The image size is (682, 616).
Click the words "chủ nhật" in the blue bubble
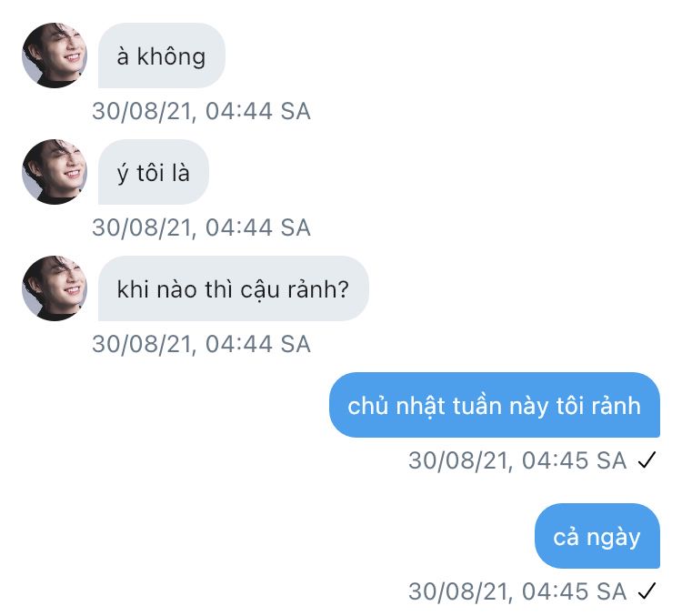(395, 406)
